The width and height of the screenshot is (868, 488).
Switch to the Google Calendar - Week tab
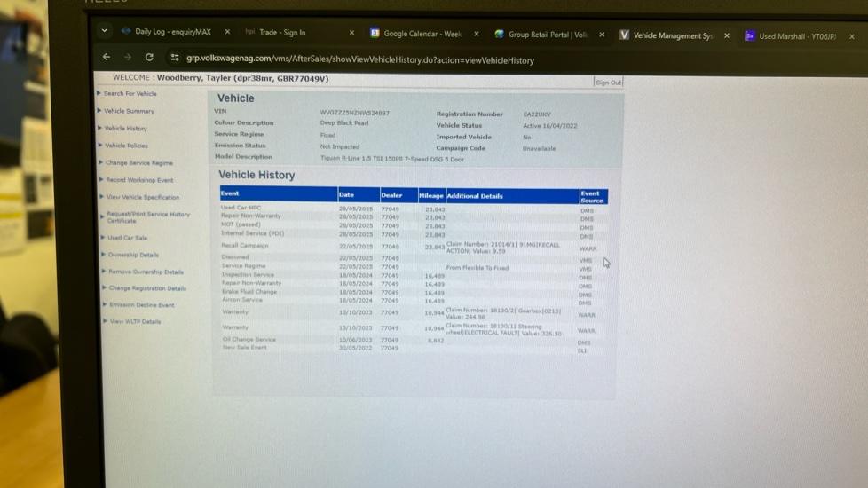pos(422,34)
